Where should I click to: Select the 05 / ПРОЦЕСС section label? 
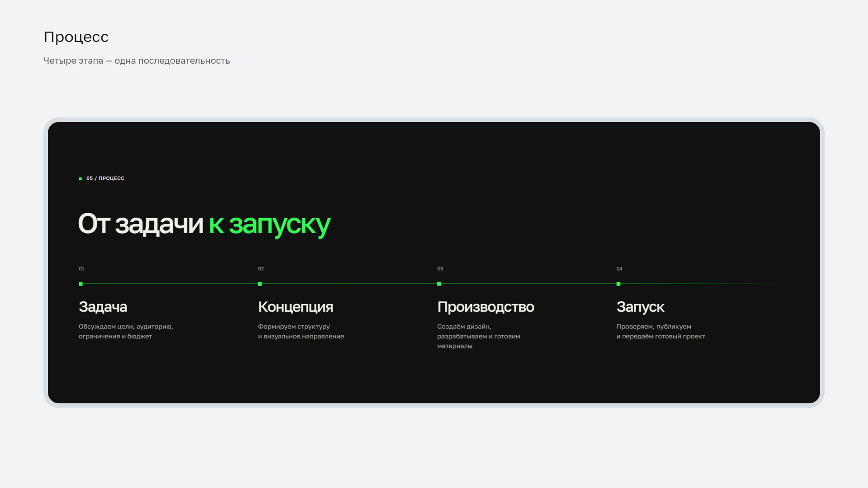(x=105, y=178)
